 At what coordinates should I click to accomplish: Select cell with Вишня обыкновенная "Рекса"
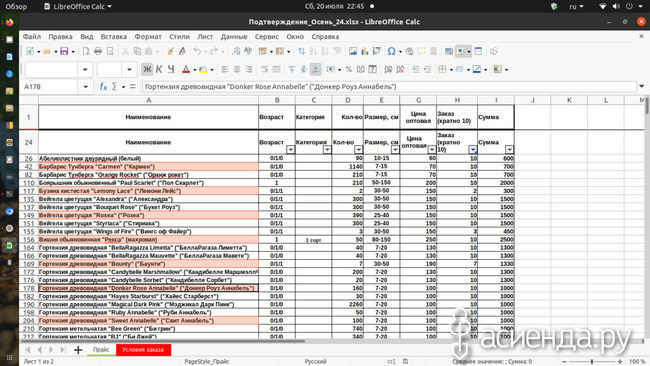point(148,240)
